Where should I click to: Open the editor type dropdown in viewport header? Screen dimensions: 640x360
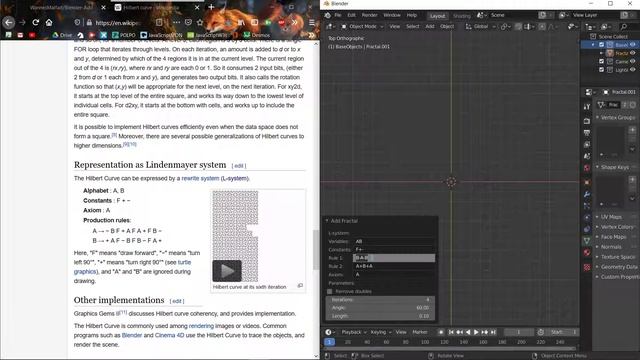(330, 27)
